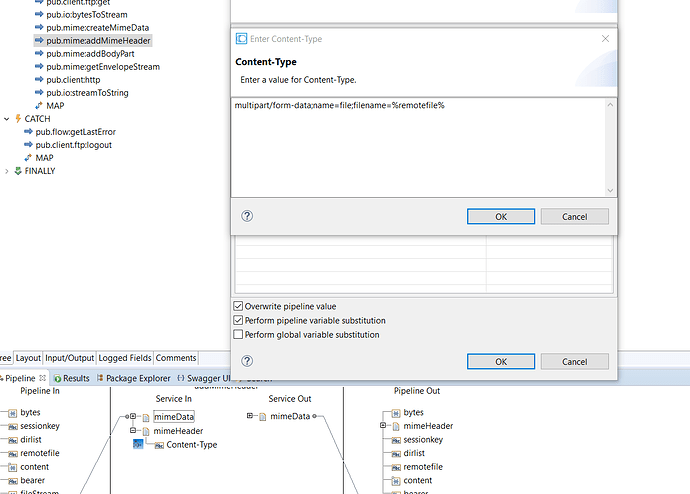Screen dimensions: 690x494
Task: Close the Enter Content-Type dialog
Action: tap(606, 39)
